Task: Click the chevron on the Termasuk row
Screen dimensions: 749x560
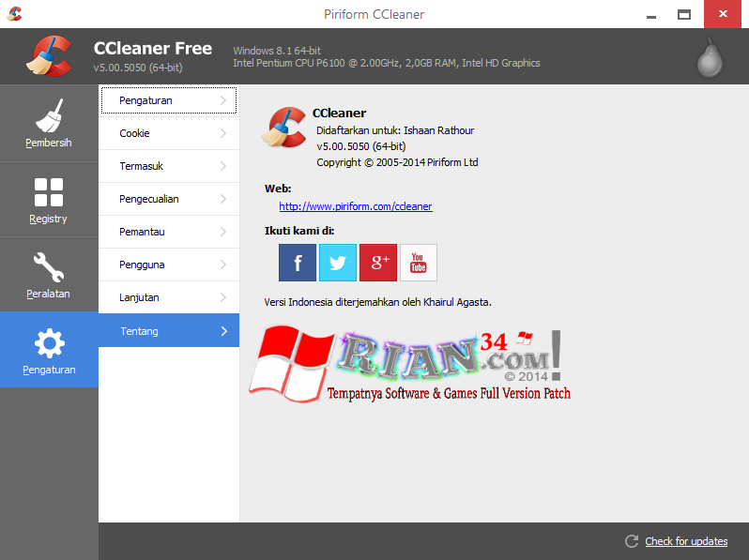Action: [x=223, y=166]
